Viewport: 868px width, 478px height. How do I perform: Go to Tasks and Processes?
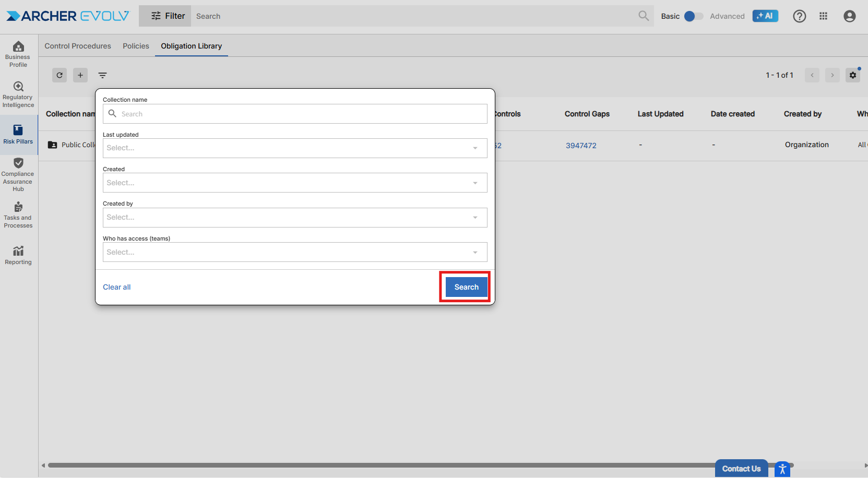pos(18,215)
